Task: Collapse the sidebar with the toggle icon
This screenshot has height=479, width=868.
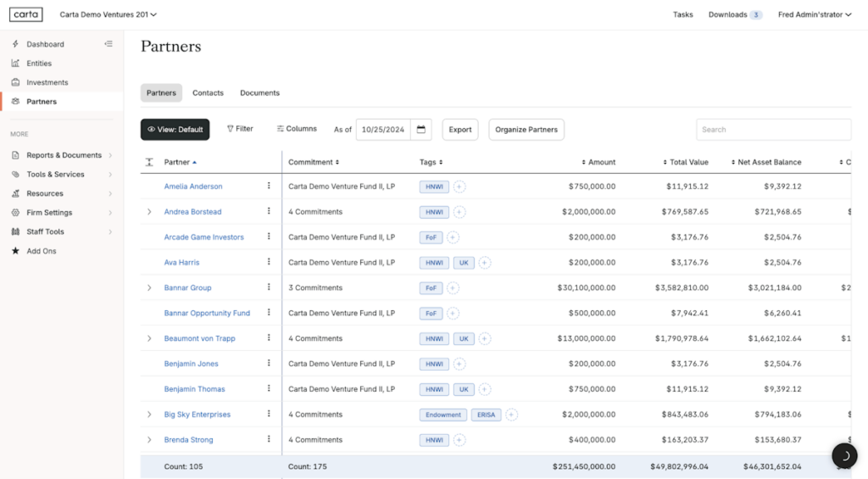Action: (x=108, y=44)
